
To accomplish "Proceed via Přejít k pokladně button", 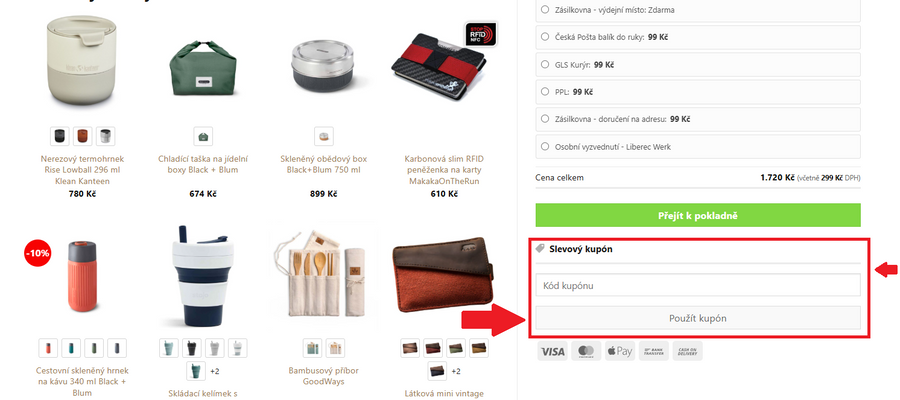I will pos(698,216).
